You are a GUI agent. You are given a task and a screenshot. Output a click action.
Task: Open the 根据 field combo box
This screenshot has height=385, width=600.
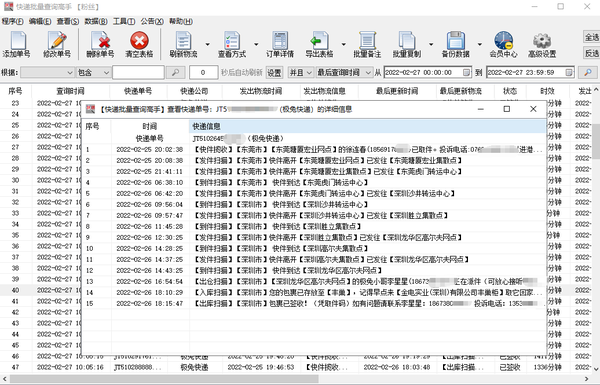pos(47,72)
